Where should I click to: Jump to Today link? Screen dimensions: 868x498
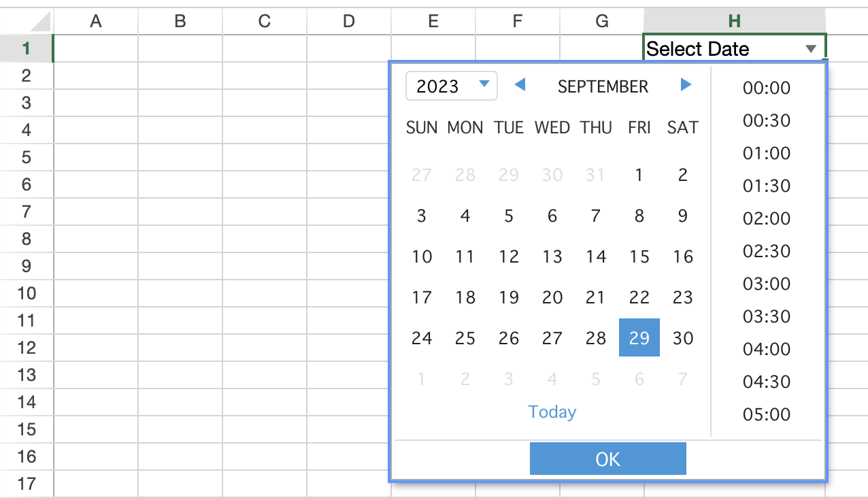552,412
